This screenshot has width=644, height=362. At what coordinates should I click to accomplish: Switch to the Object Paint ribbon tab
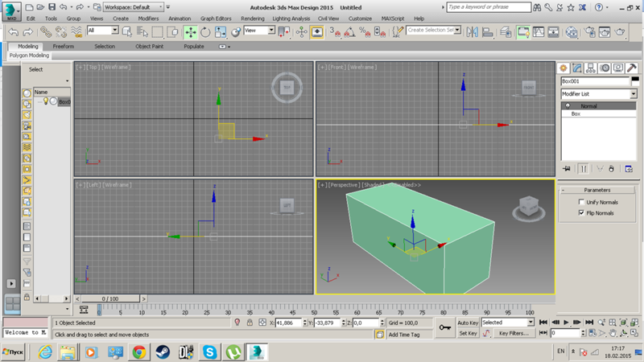click(x=150, y=47)
